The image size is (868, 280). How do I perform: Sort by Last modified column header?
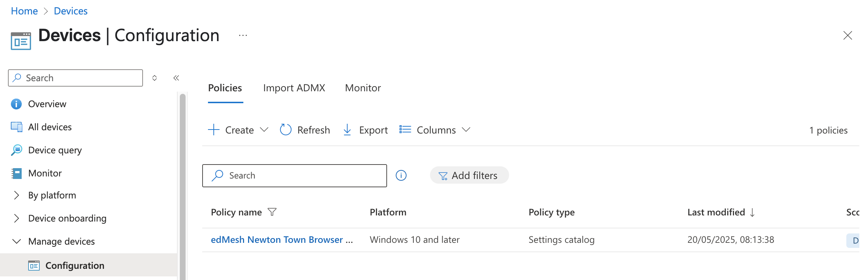coord(716,212)
